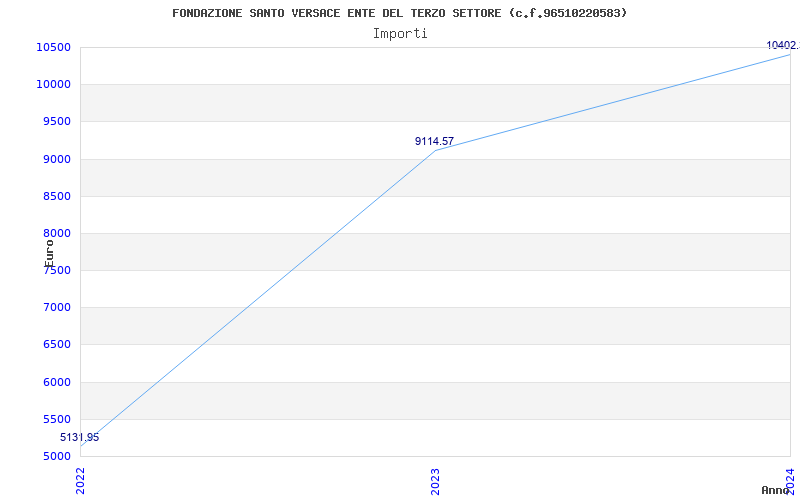
Task: Click the y-axis value 5500
Action: (56, 419)
